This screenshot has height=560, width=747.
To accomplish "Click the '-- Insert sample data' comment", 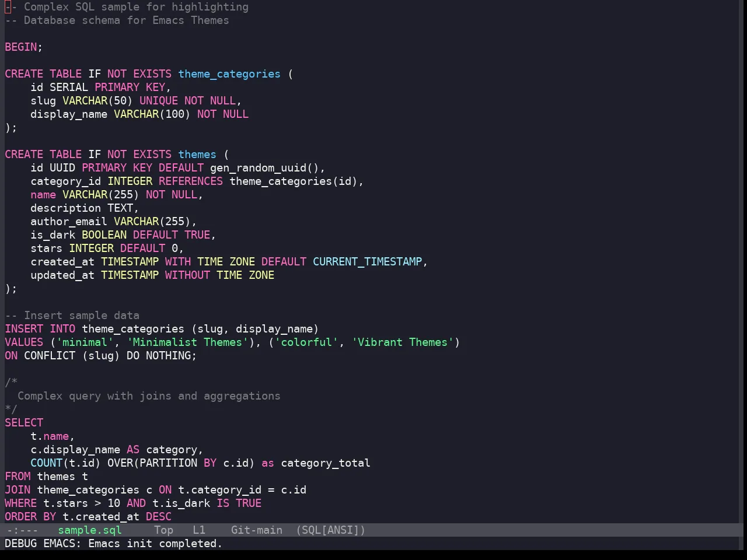I will coord(72,316).
